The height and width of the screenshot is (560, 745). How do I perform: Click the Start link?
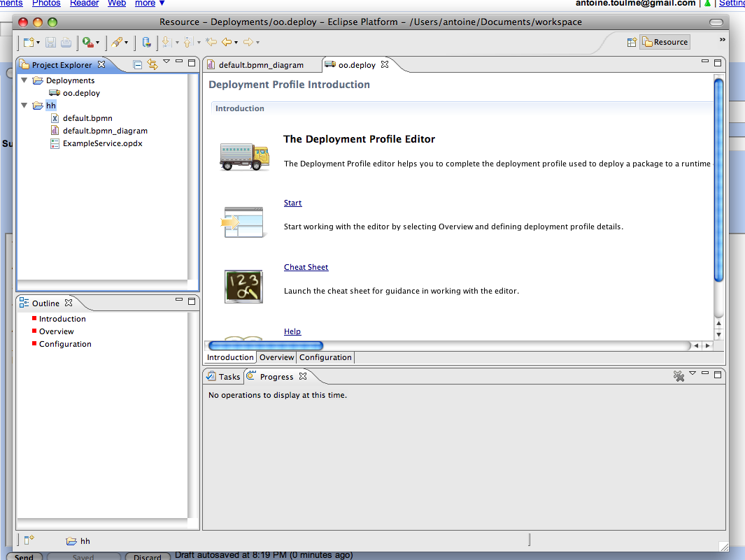(292, 203)
